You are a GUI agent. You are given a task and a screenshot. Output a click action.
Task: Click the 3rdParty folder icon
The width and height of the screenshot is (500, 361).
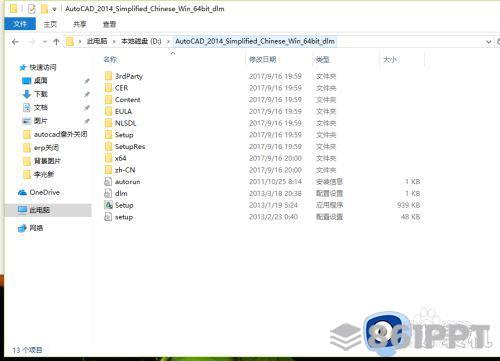click(108, 76)
